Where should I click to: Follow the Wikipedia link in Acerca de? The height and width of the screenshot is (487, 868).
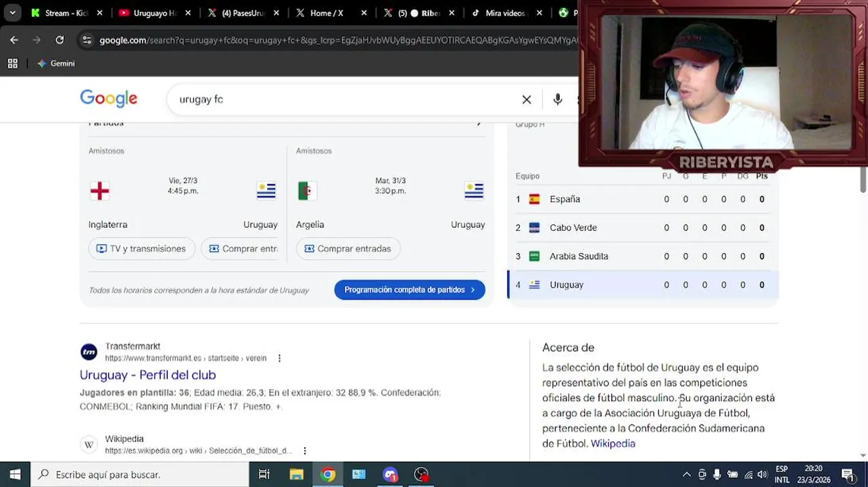pos(613,444)
